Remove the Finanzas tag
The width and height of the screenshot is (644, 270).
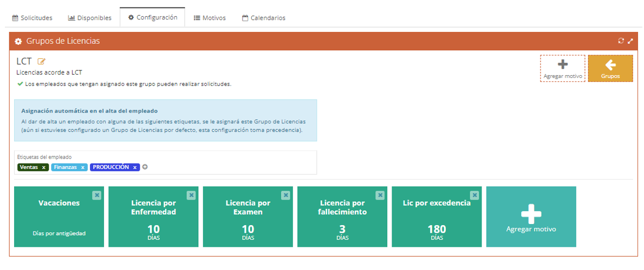[x=82, y=167]
